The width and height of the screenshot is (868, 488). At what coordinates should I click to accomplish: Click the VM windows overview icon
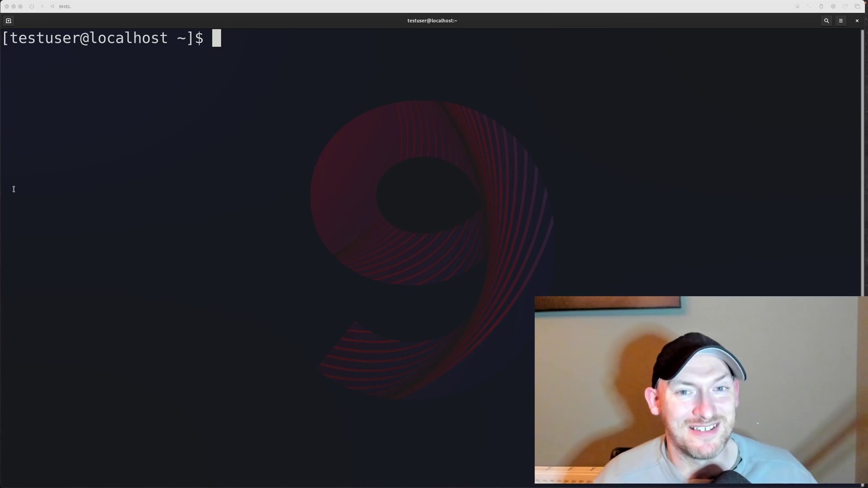pyautogui.click(x=857, y=6)
